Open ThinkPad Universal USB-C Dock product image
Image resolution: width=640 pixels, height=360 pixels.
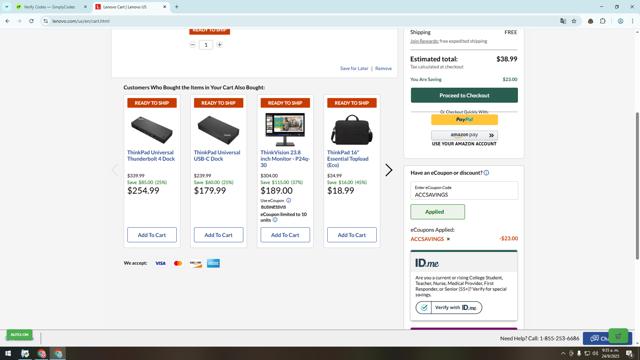[x=218, y=130]
